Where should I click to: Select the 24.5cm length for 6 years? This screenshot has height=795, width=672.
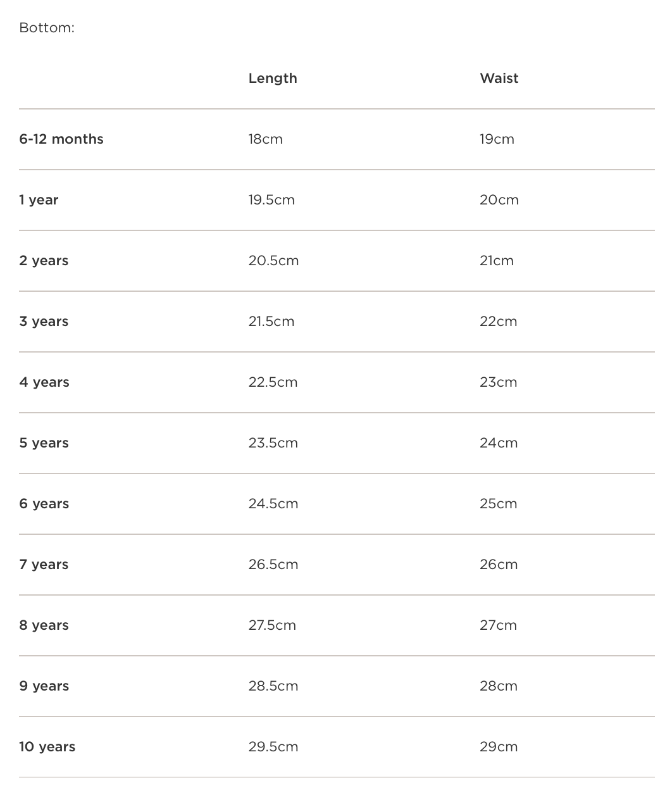273,504
